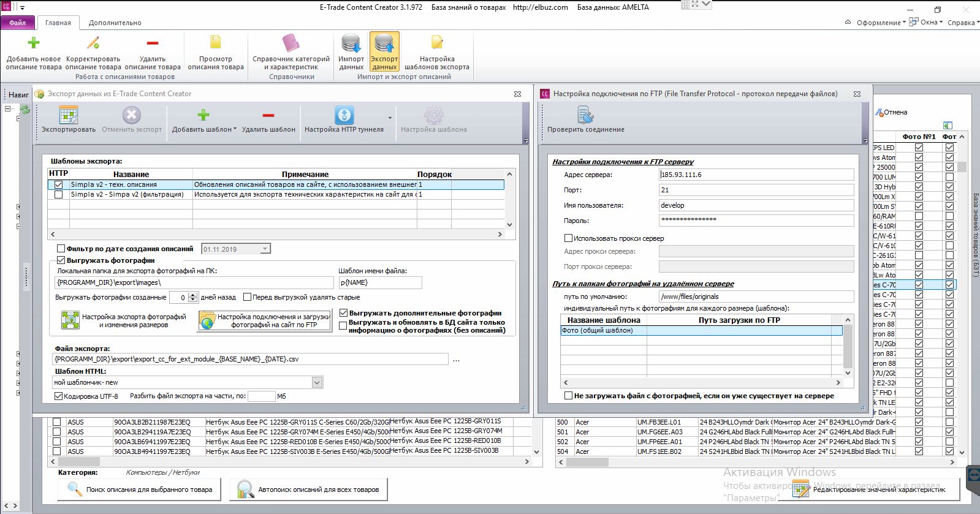Click 'Удалить шаблон' red minus icon
Image resolution: width=980 pixels, height=514 pixels.
268,115
